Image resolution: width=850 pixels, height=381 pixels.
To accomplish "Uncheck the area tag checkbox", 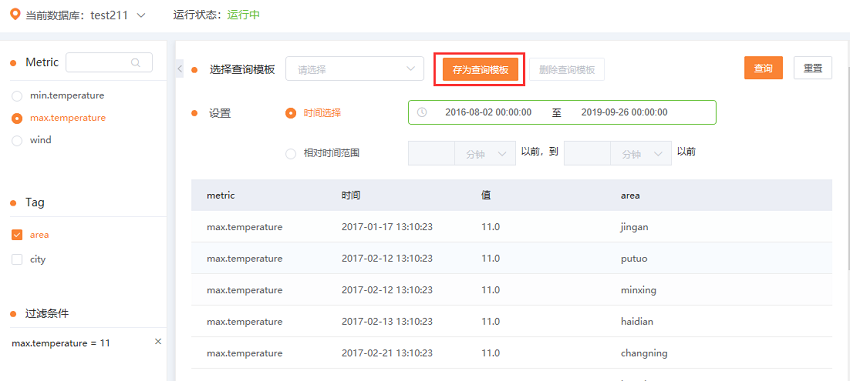I will point(17,235).
